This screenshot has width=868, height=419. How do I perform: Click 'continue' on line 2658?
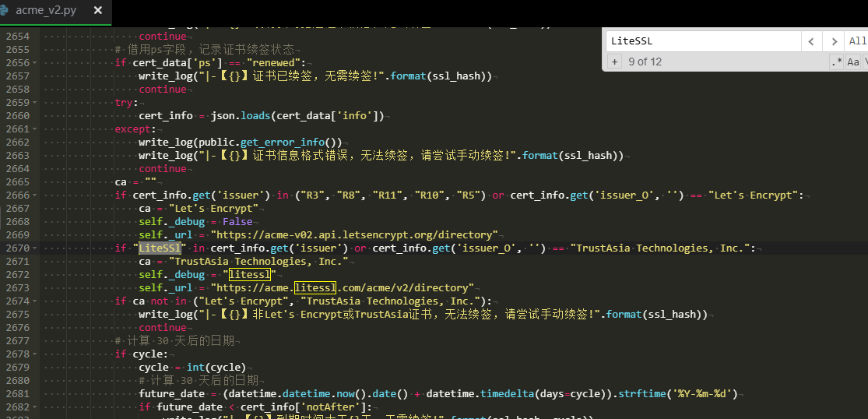(x=163, y=89)
